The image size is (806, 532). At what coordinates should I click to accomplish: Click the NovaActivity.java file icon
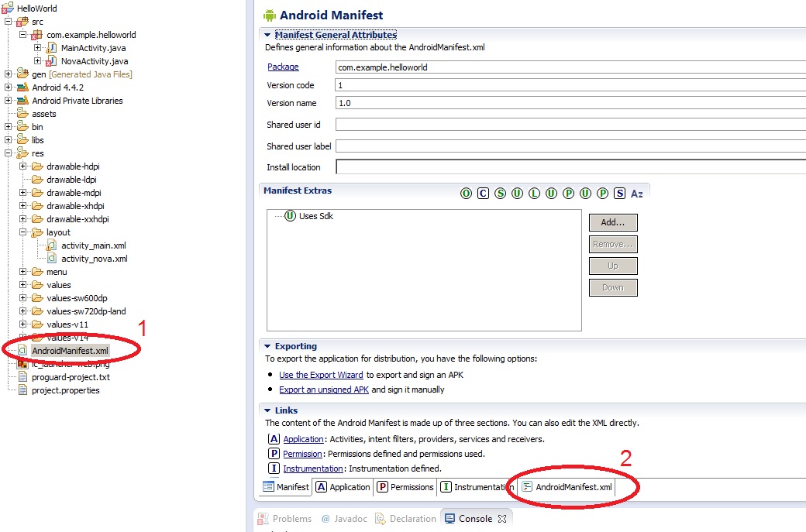[x=51, y=61]
